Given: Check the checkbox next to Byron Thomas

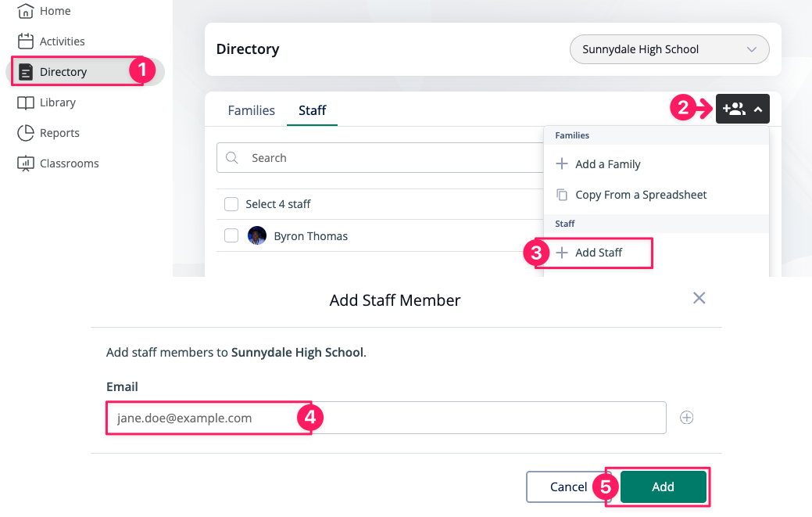Looking at the screenshot, I should click(x=231, y=235).
